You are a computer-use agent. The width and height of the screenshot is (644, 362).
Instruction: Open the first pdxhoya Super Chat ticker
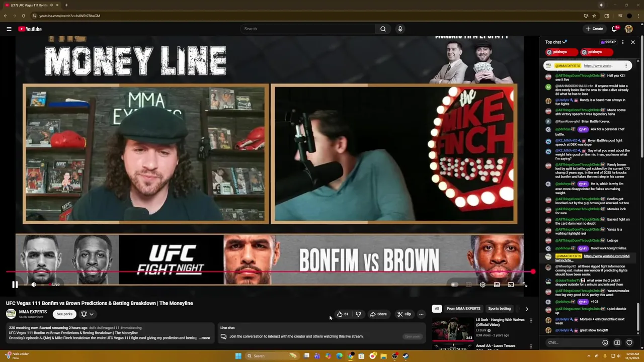click(x=561, y=52)
